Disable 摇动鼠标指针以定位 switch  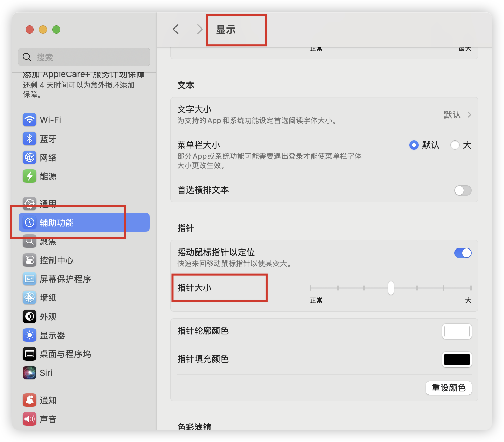click(x=463, y=253)
